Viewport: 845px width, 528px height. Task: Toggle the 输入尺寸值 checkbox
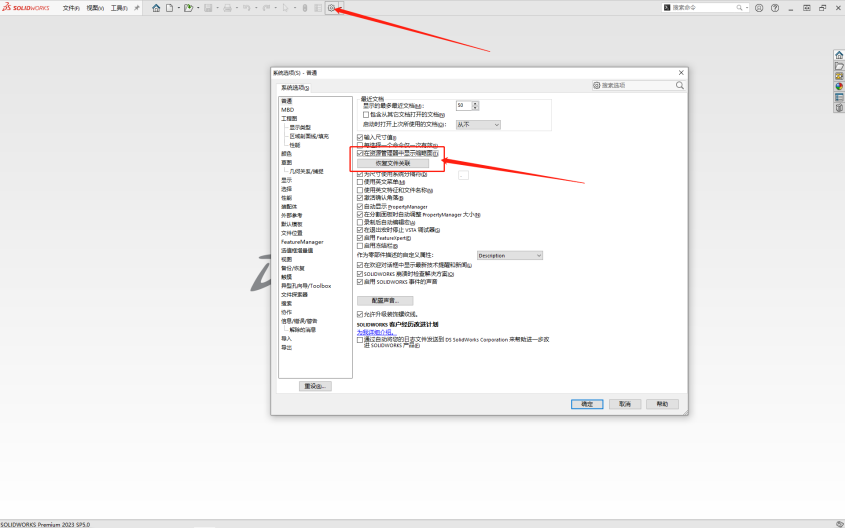(360, 137)
